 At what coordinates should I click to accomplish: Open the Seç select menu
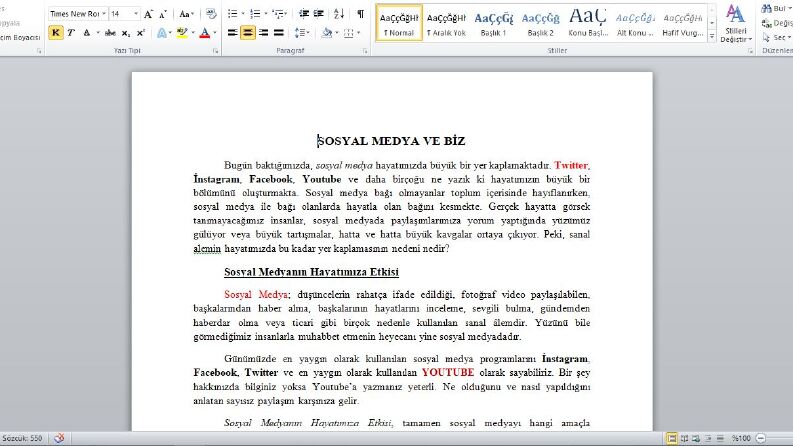pyautogui.click(x=777, y=37)
